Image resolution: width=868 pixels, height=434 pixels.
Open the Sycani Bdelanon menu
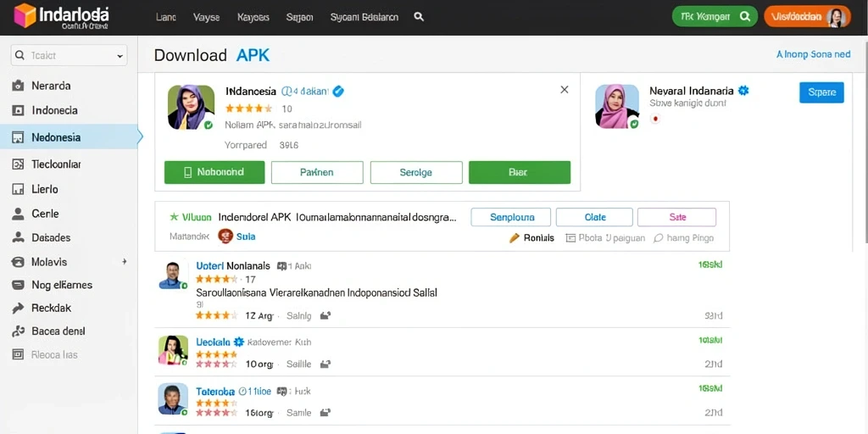click(364, 17)
